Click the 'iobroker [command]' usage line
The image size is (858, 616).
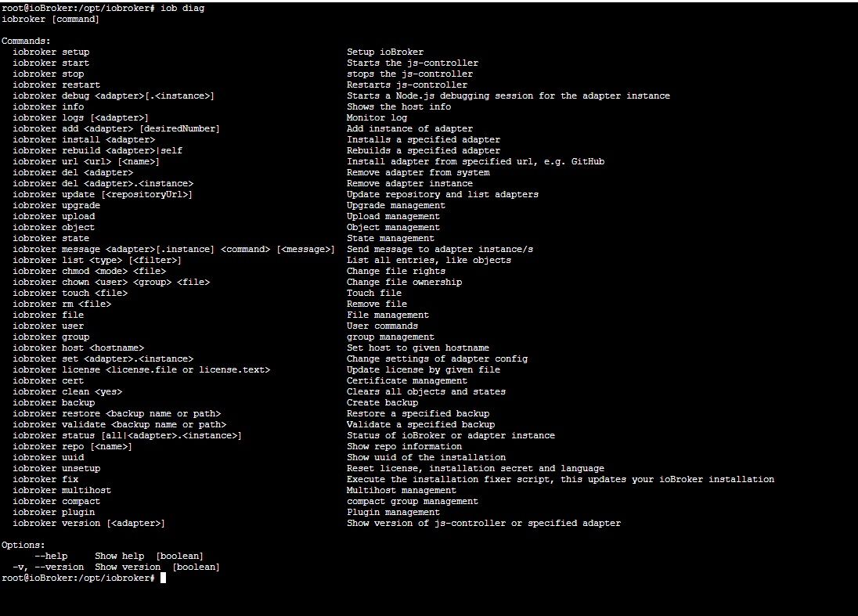tap(51, 19)
